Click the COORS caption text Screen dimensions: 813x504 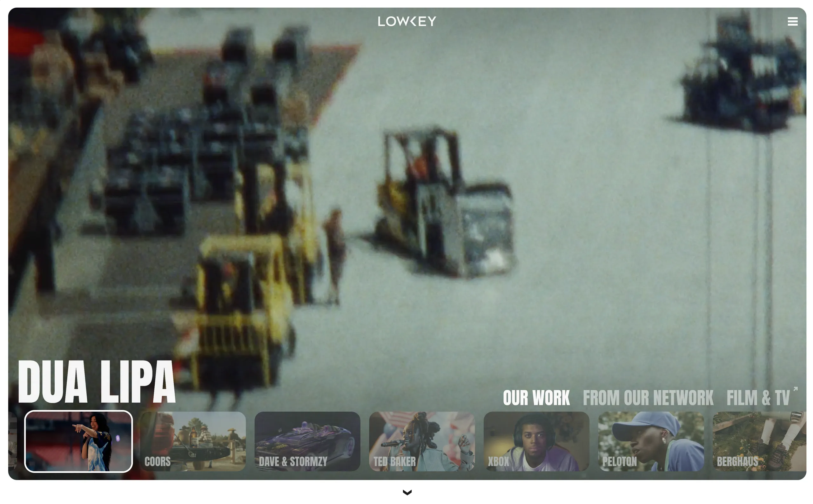click(x=157, y=462)
